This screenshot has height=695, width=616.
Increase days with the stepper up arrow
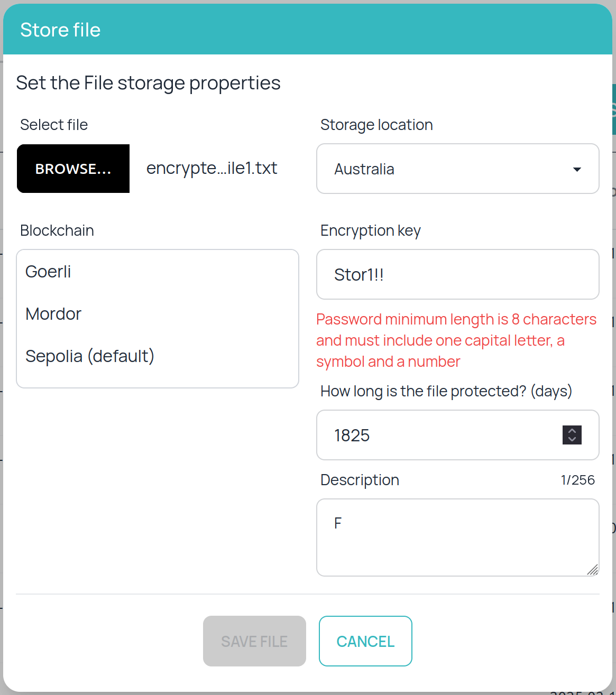(572, 431)
